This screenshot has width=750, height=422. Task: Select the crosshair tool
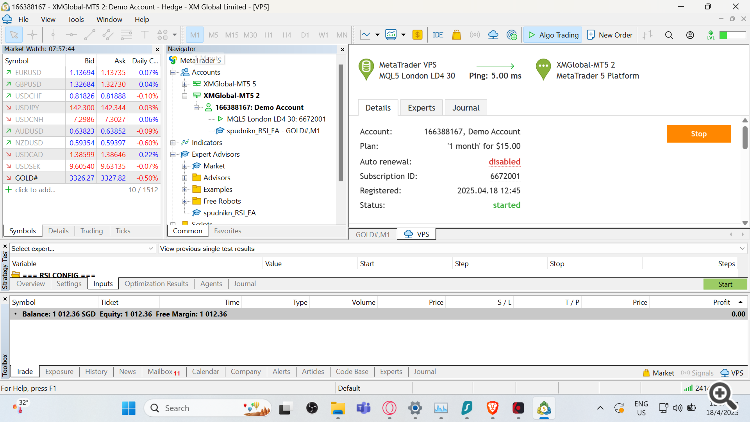tap(32, 35)
